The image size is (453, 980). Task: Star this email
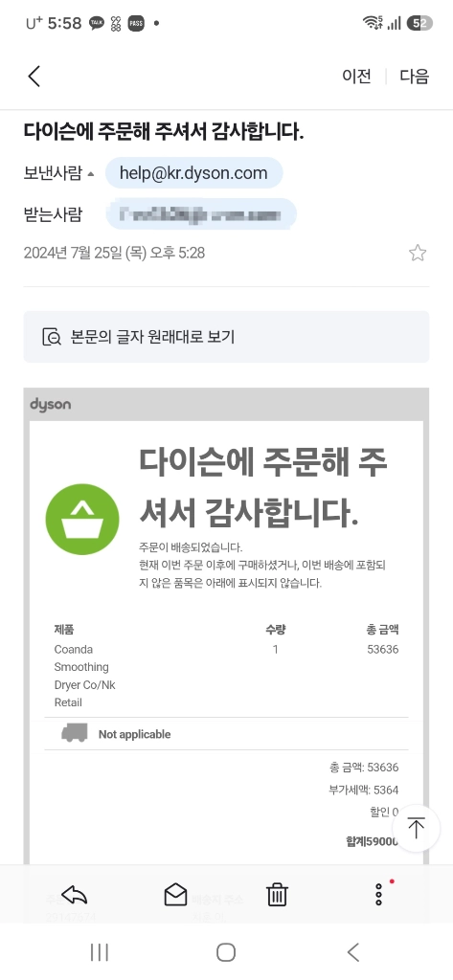418,253
